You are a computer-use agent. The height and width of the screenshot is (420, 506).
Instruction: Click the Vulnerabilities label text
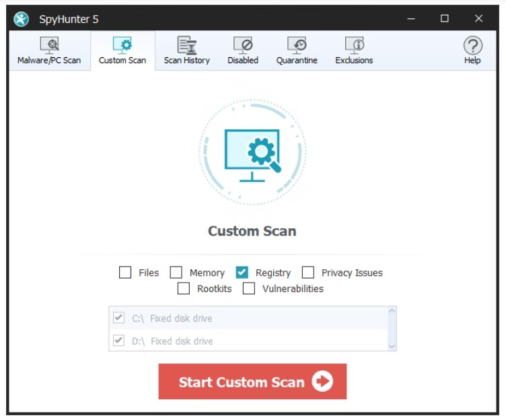click(x=293, y=289)
